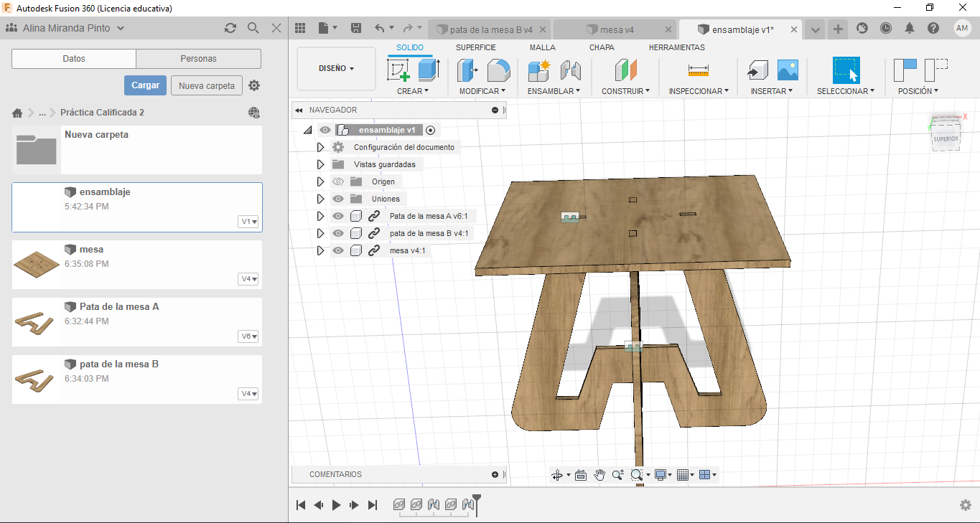Open the Orbit navigation tool

coord(556,475)
